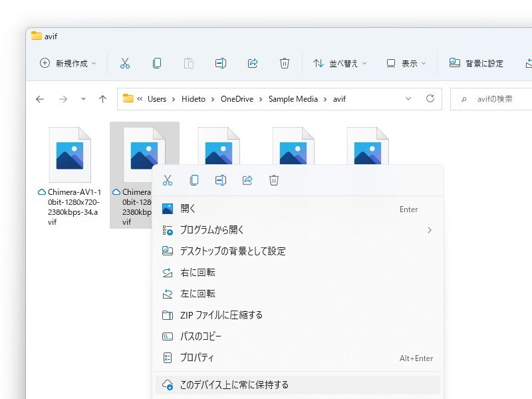Click the trash Delete icon in the context menu

coord(273,180)
